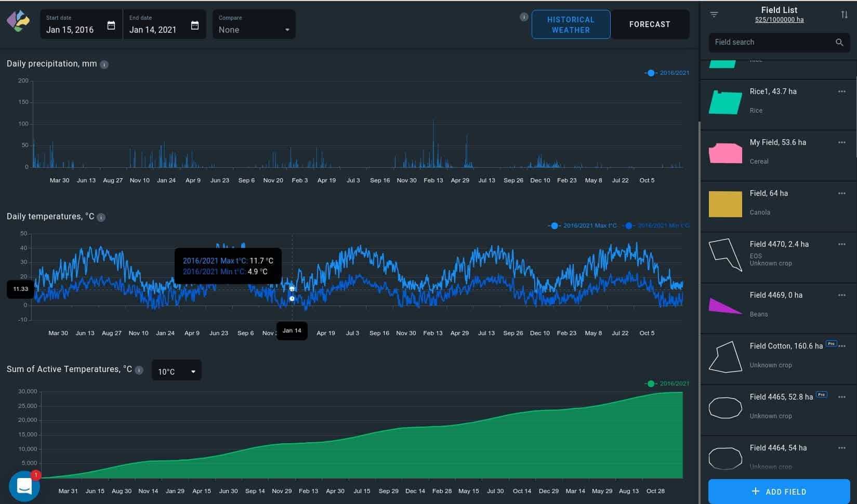This screenshot has height=504, width=857.
Task: Open three-dot menu for Field Cotton
Action: pos(842,346)
